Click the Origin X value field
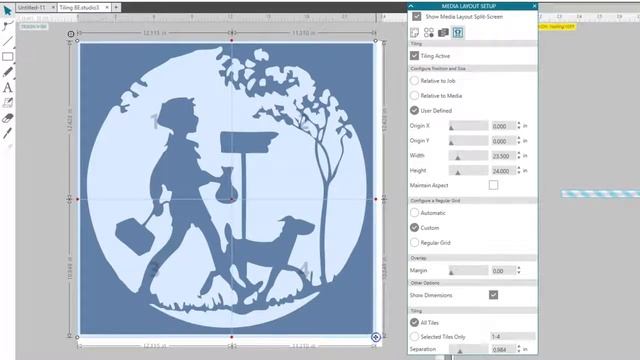The image size is (640, 360). coord(504,126)
